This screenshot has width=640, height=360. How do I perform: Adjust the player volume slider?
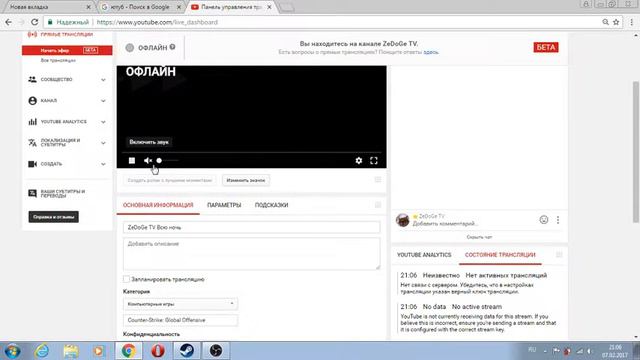(x=168, y=161)
